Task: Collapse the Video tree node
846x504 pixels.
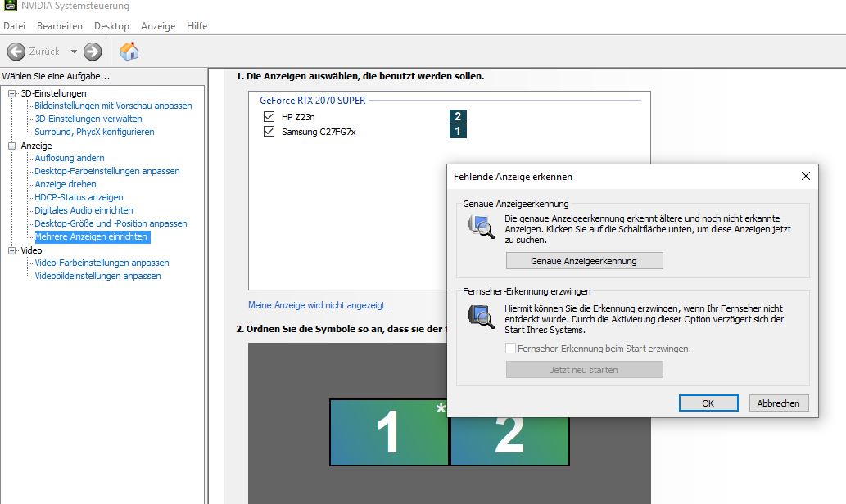Action: 11,250
